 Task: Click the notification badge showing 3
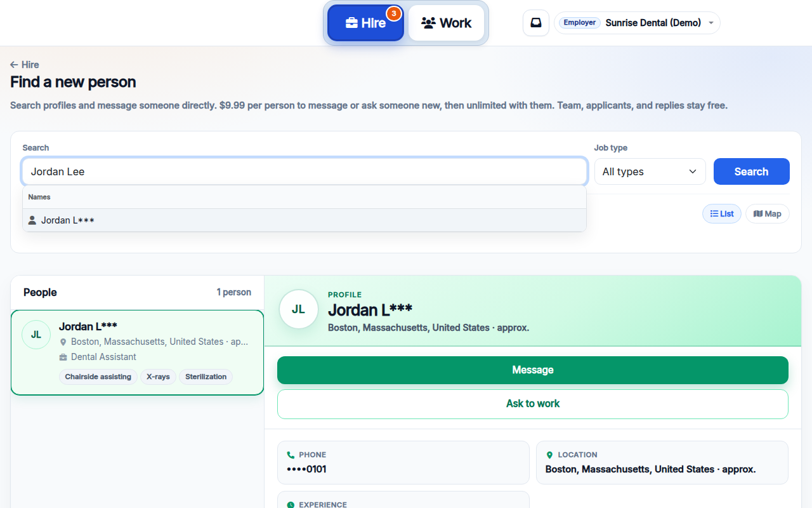click(x=394, y=13)
